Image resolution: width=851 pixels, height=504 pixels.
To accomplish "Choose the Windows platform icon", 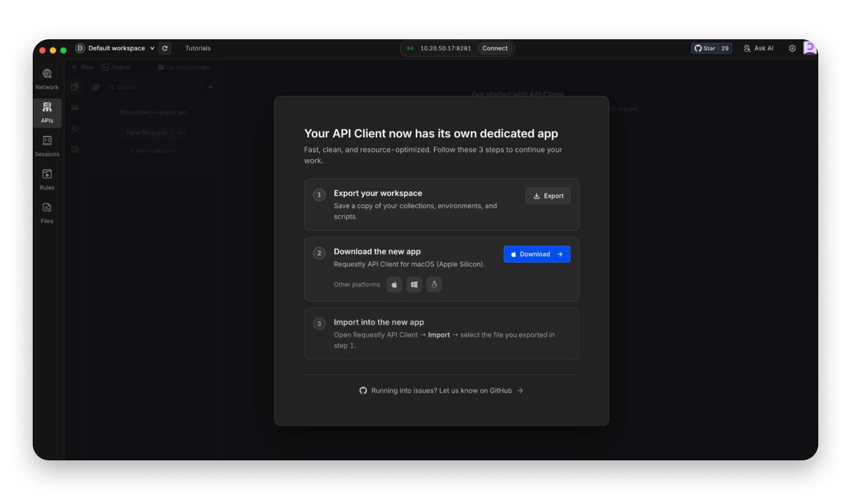I will (414, 284).
